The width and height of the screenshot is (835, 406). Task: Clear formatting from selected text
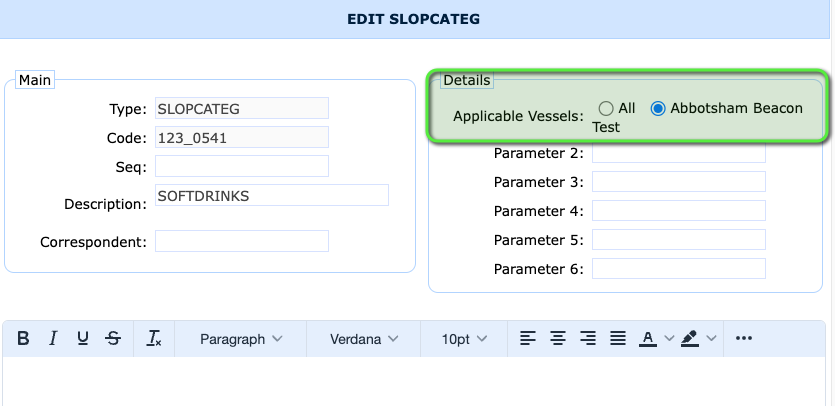(x=154, y=339)
